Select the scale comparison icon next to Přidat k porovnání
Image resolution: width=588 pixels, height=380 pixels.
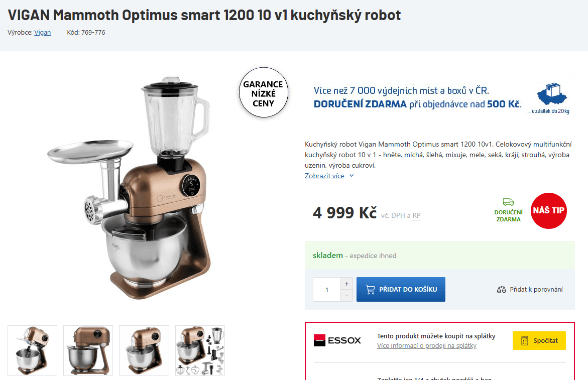tap(501, 290)
